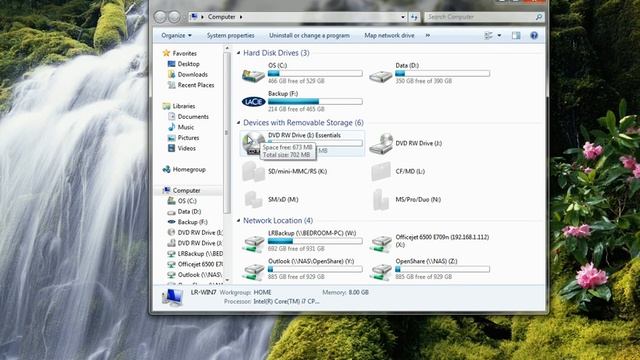The width and height of the screenshot is (640, 360).
Task: Open the Data (D:) drive icon in main pane
Action: click(x=380, y=76)
